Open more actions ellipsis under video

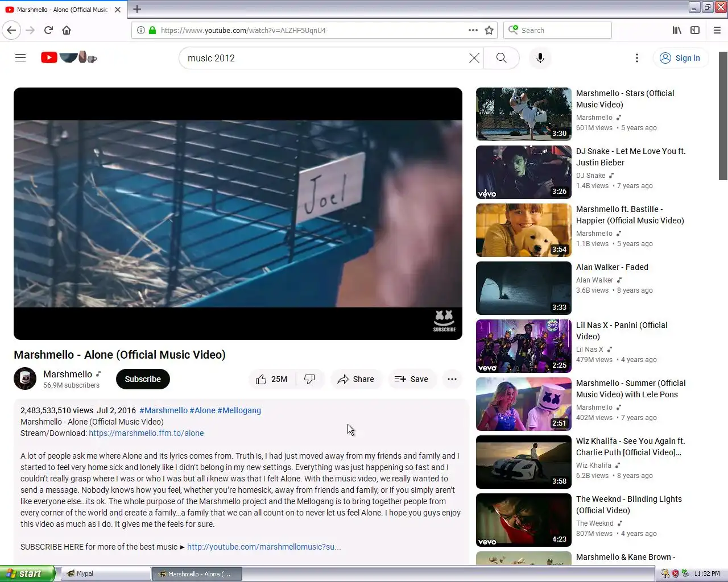[452, 379]
